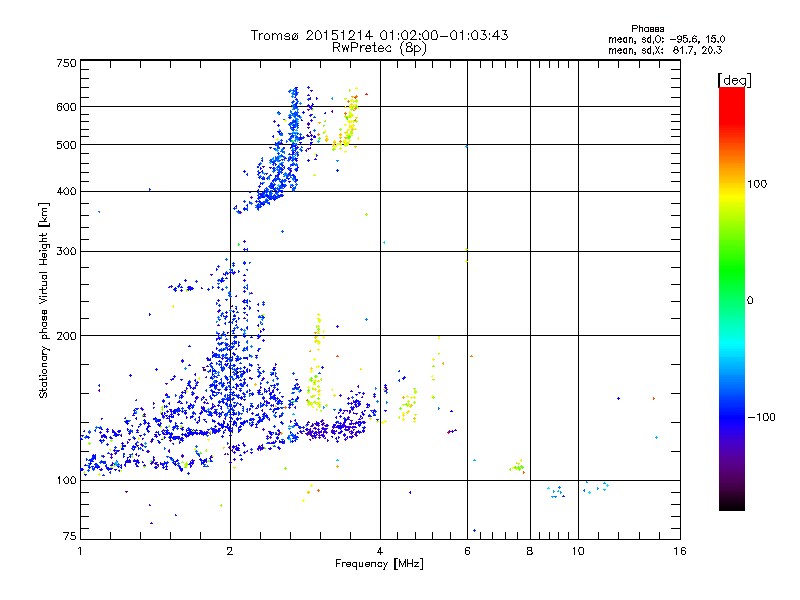
Task: Click the 'Phases' header label
Action: 647,29
